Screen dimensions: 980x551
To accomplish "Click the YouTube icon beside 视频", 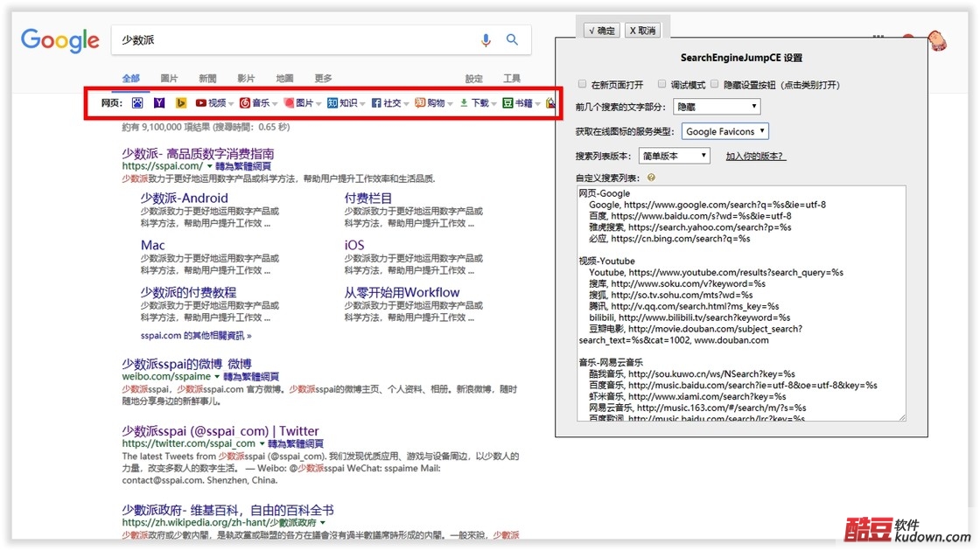I will (x=200, y=103).
